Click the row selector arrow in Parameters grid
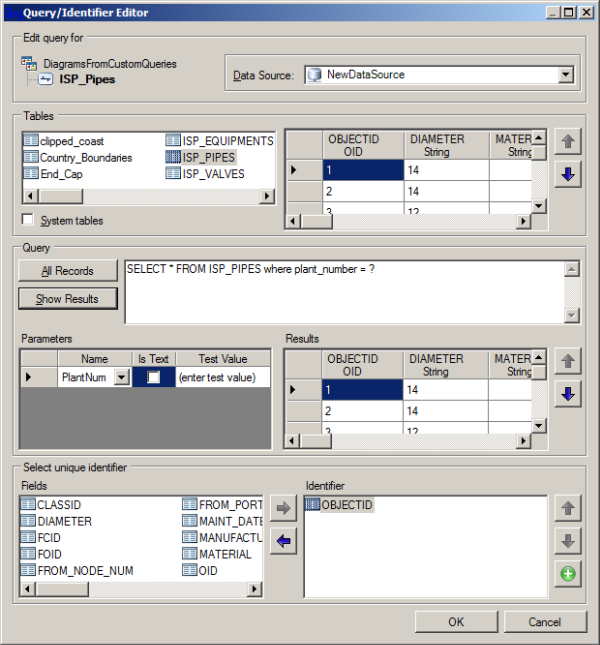The image size is (600, 645). (x=39, y=377)
